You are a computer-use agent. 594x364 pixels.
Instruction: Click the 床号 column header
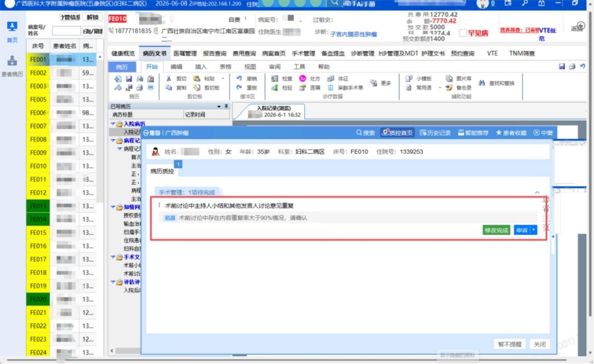coord(38,46)
